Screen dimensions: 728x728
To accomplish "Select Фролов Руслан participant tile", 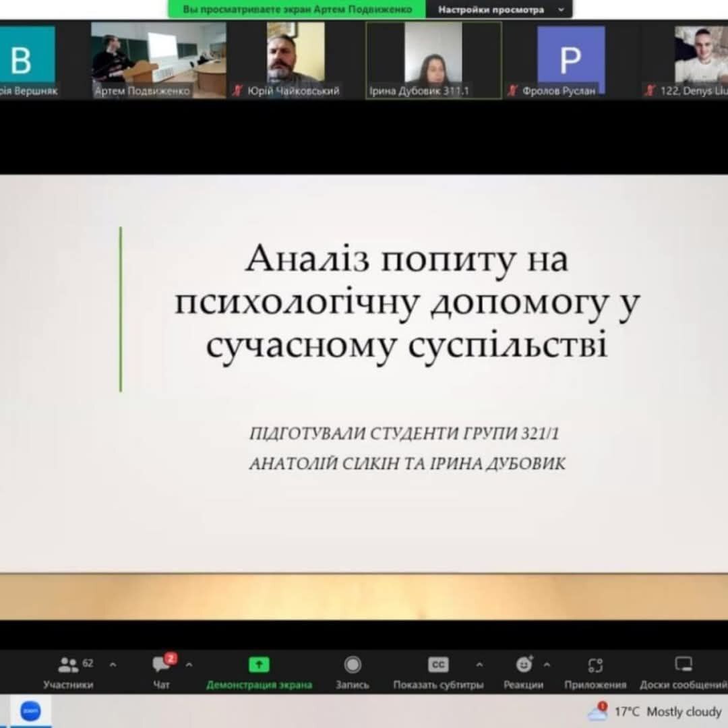I will 570,59.
